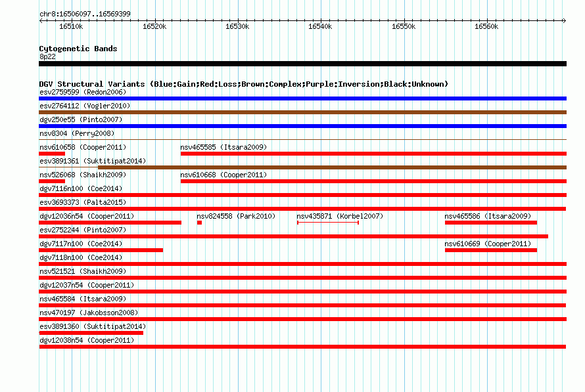Image resolution: width=585 pixels, height=392 pixels.
Task: Select the black 8p22 cytogenetic band bar
Action: tap(302, 64)
